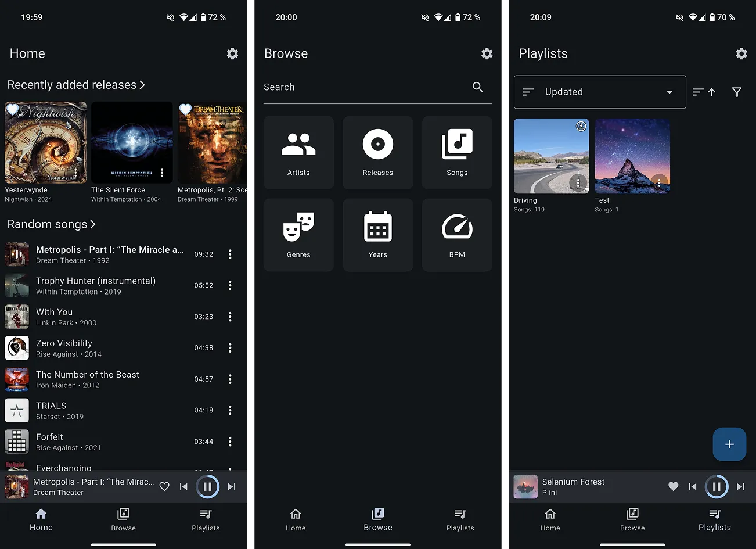Toggle favorite heart for Selenium Forest

click(x=673, y=487)
